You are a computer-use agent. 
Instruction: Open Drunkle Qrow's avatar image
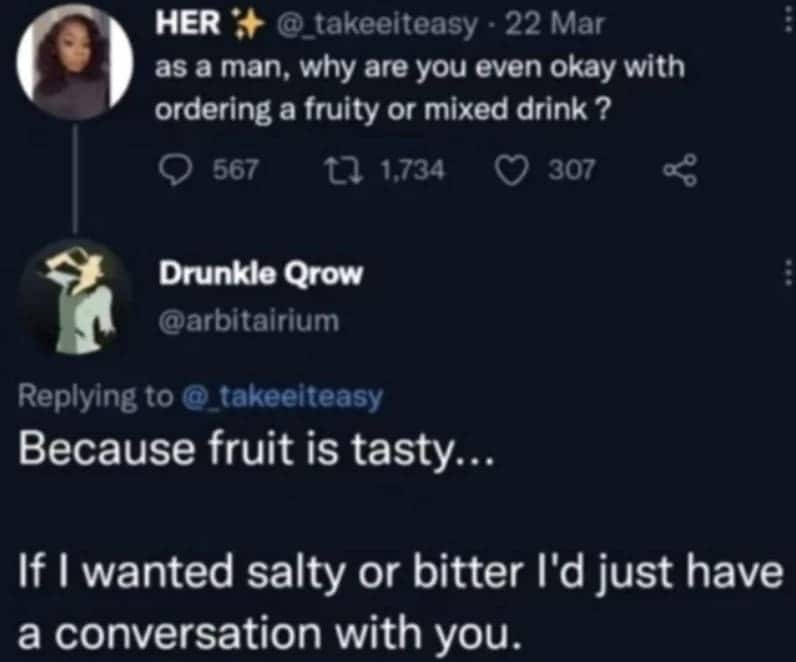(75, 297)
